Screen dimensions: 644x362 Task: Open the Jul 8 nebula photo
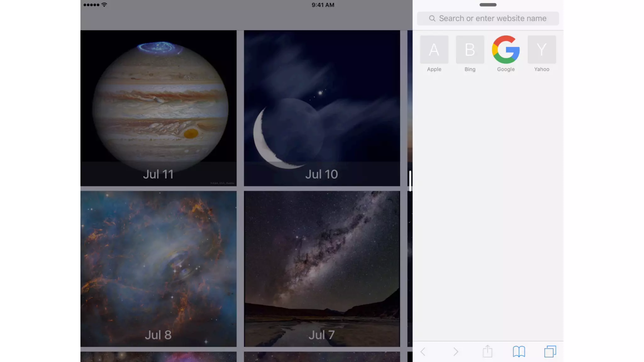click(x=158, y=269)
